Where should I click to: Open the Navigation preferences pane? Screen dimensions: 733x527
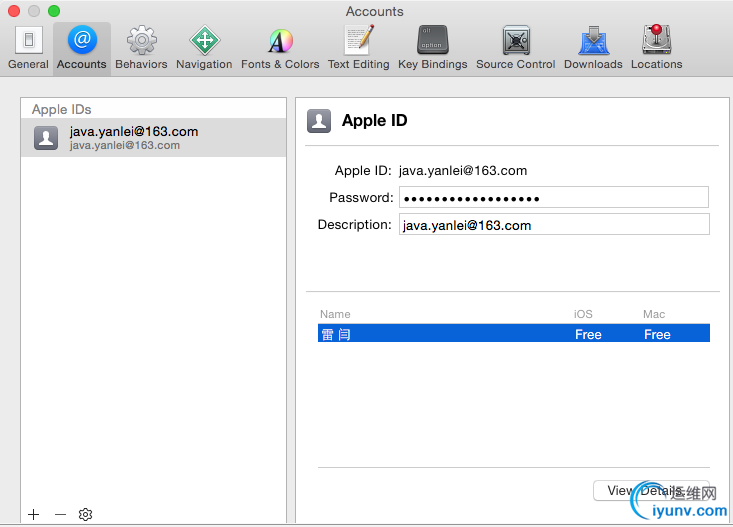(204, 48)
